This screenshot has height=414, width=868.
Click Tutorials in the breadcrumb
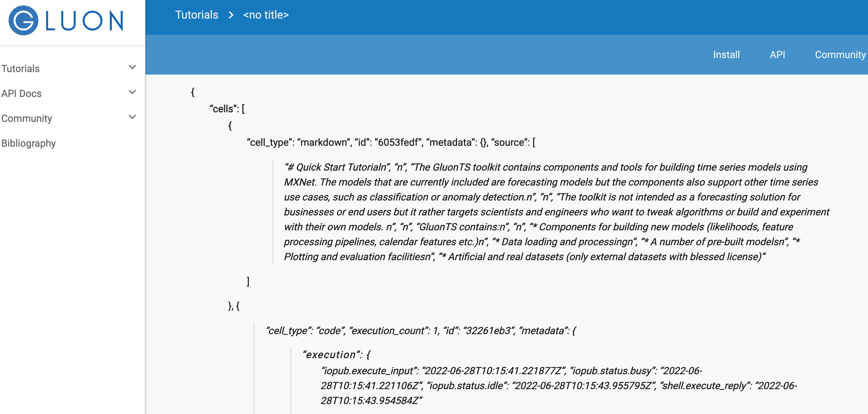pyautogui.click(x=196, y=15)
